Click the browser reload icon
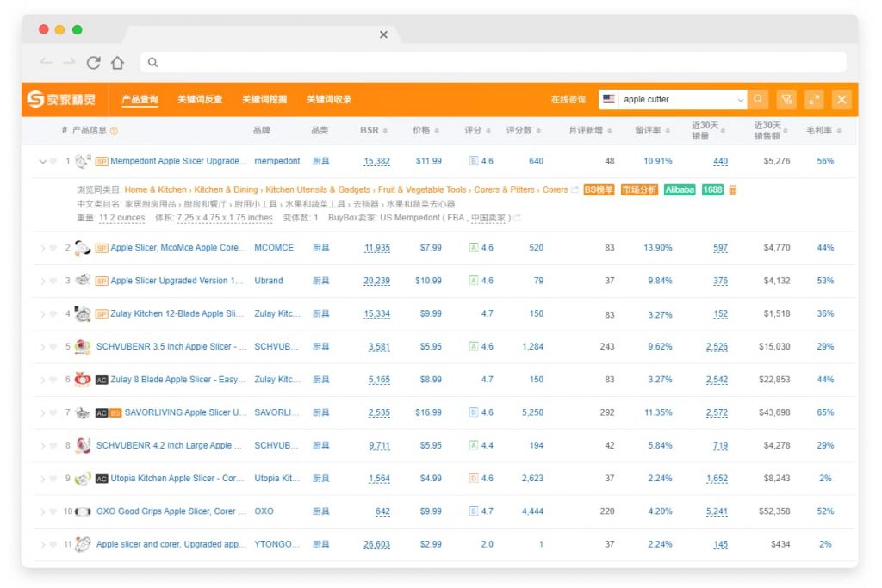Screen dimensions: 882x588 point(94,62)
